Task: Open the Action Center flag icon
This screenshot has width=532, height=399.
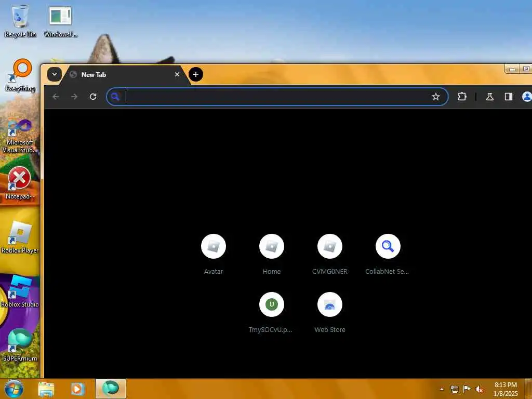Action: pos(467,389)
